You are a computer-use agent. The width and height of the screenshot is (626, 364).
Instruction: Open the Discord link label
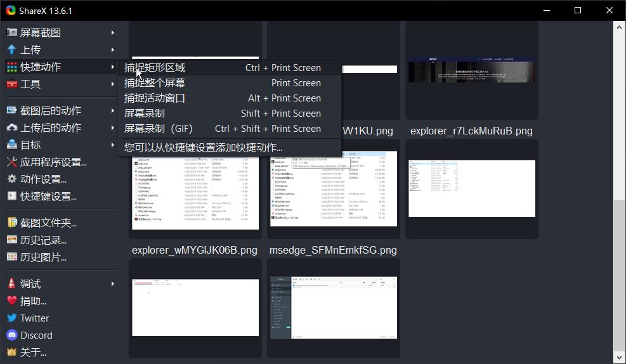point(36,335)
